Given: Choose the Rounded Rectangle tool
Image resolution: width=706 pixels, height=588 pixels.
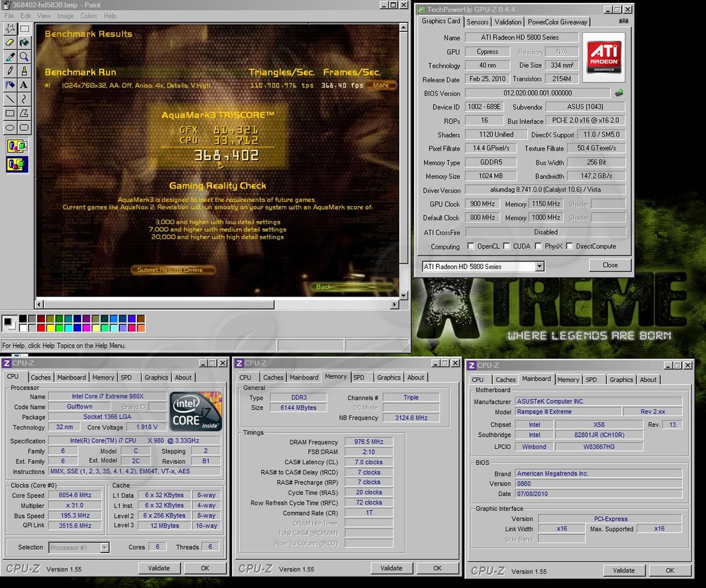Looking at the screenshot, I should point(24,127).
